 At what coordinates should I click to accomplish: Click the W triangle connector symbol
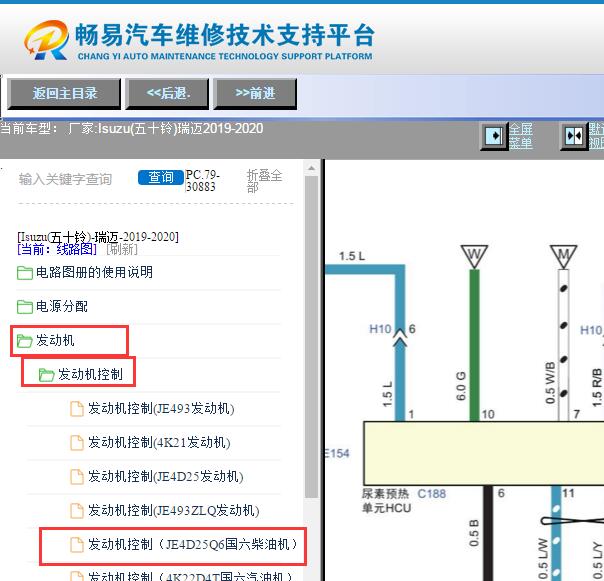[x=474, y=255]
